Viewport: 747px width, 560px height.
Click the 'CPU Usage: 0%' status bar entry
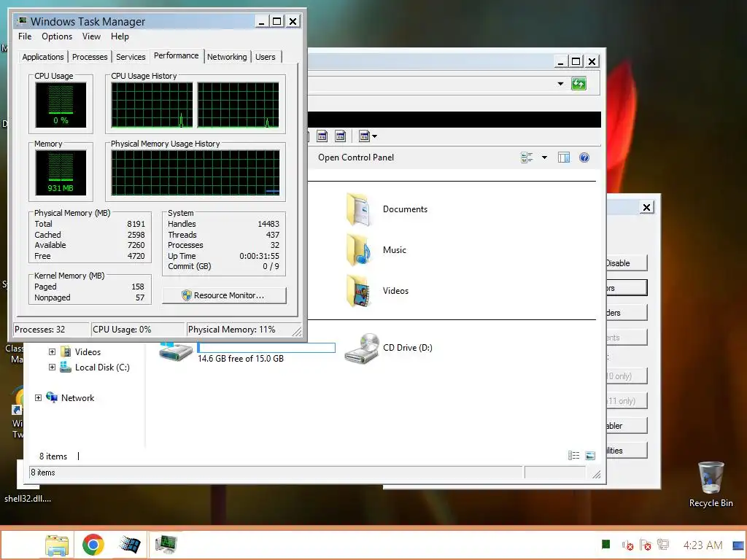click(x=138, y=330)
